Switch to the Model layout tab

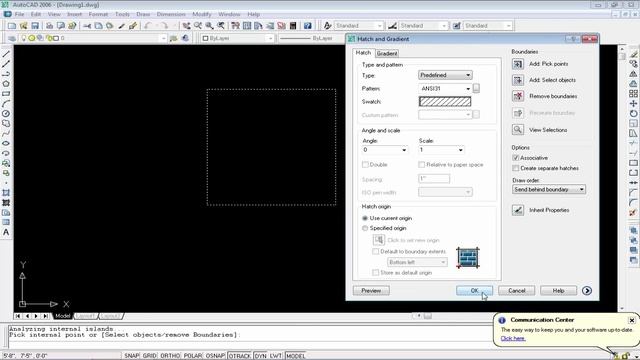pyautogui.click(x=62, y=316)
